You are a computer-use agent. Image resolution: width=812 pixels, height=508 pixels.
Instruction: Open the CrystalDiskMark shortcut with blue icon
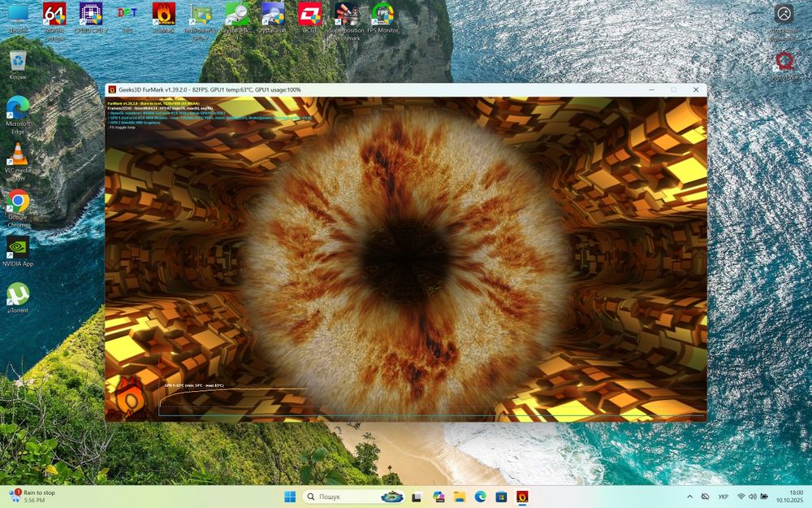click(273, 17)
